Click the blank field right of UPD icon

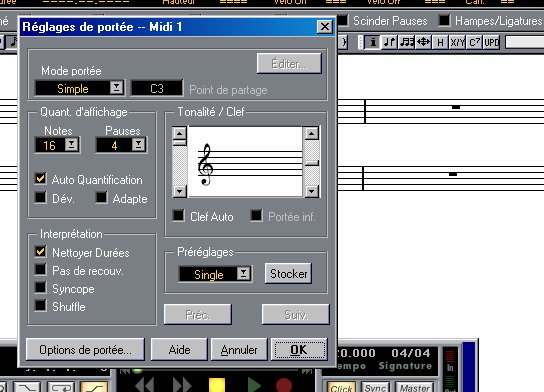point(525,42)
